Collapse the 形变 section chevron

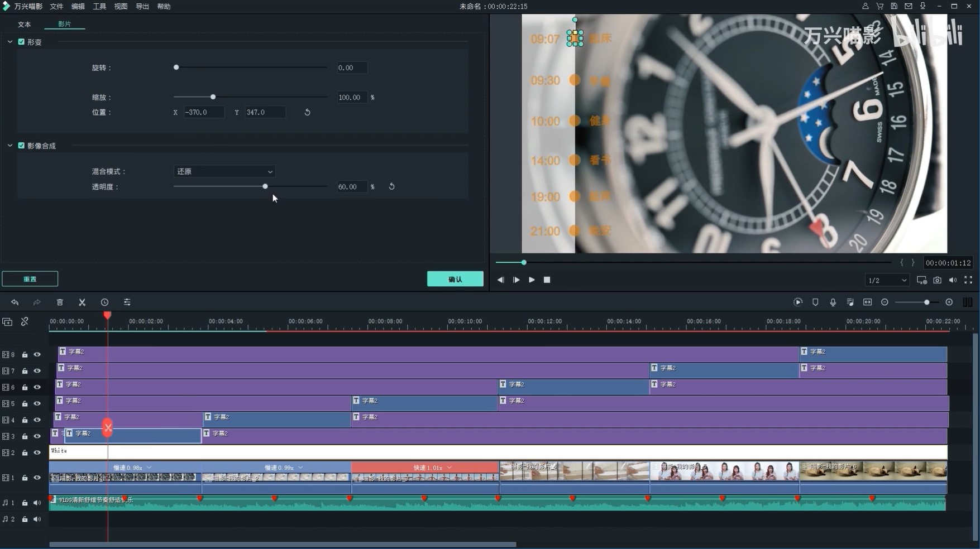click(x=10, y=42)
